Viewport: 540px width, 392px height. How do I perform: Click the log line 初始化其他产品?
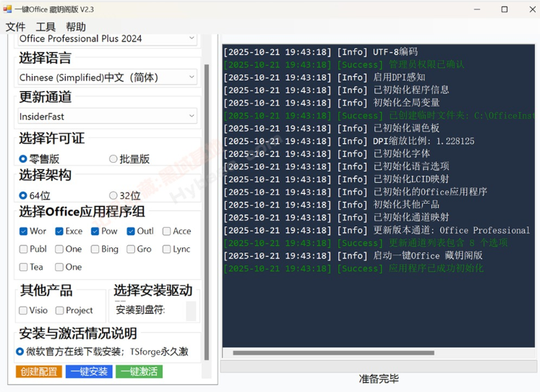pyautogui.click(x=331, y=205)
